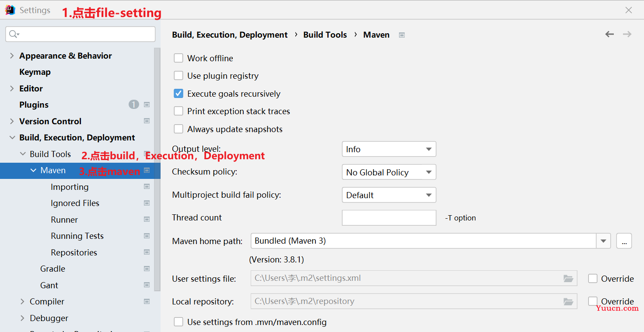The width and height of the screenshot is (644, 332).
Task: Click the User settings file path field
Action: click(x=414, y=278)
